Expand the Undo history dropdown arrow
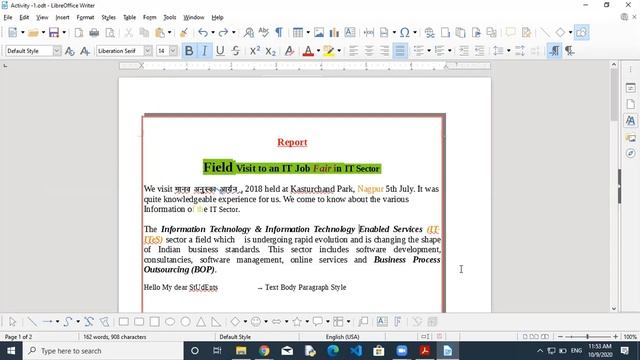The width and height of the screenshot is (640, 360). tap(213, 33)
